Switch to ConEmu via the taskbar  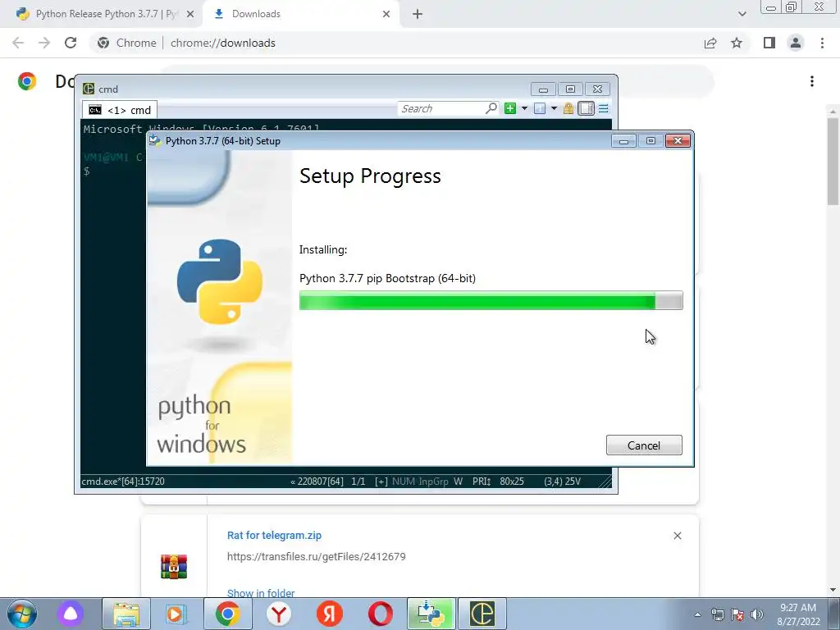[x=482, y=614]
